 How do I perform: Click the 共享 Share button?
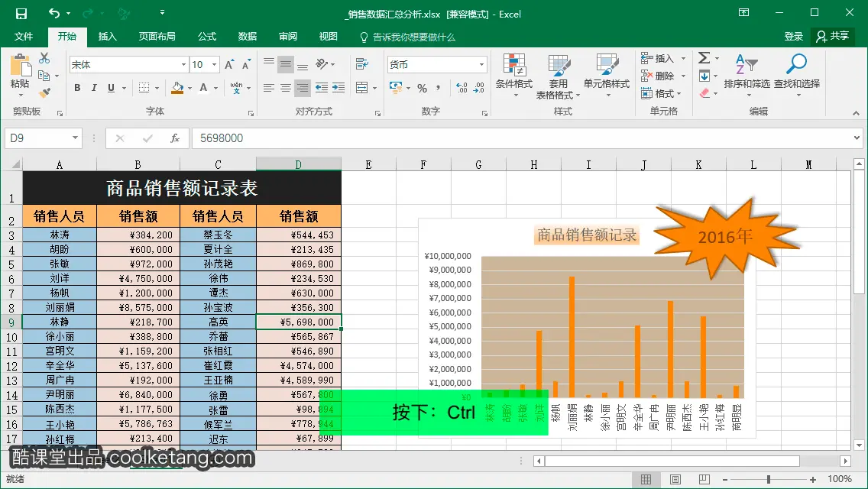[833, 36]
